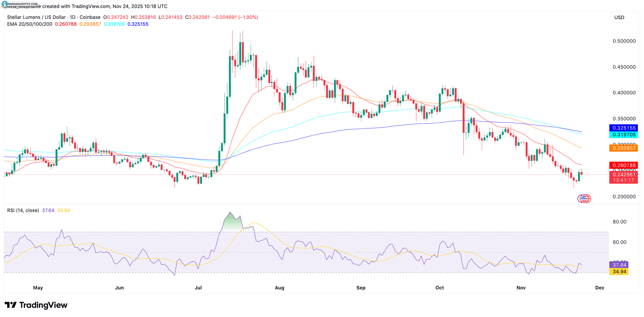The height and width of the screenshot is (317, 644).
Task: Click the Aug label on time axis
Action: click(x=280, y=288)
